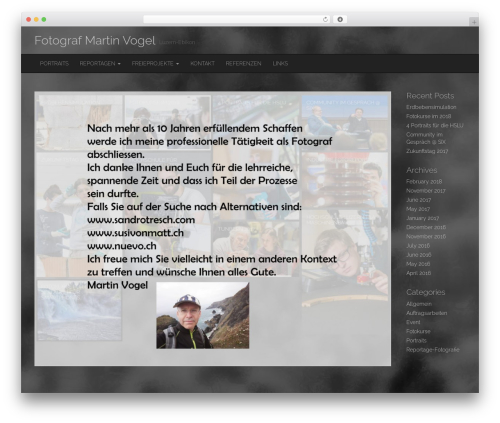Image resolution: width=500 pixels, height=423 pixels.
Task: Click the red close window dot
Action: point(29,20)
